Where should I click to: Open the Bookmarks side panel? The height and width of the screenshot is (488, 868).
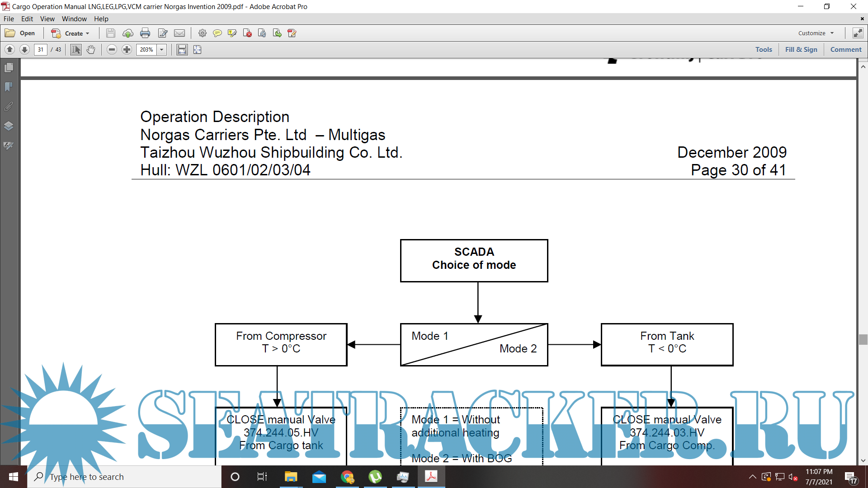[x=9, y=87]
